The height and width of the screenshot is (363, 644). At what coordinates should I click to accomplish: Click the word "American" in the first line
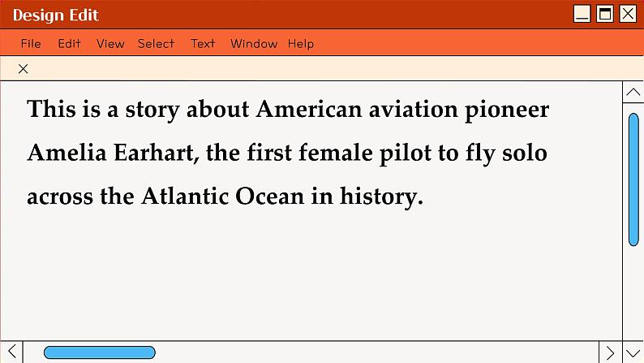click(x=309, y=110)
